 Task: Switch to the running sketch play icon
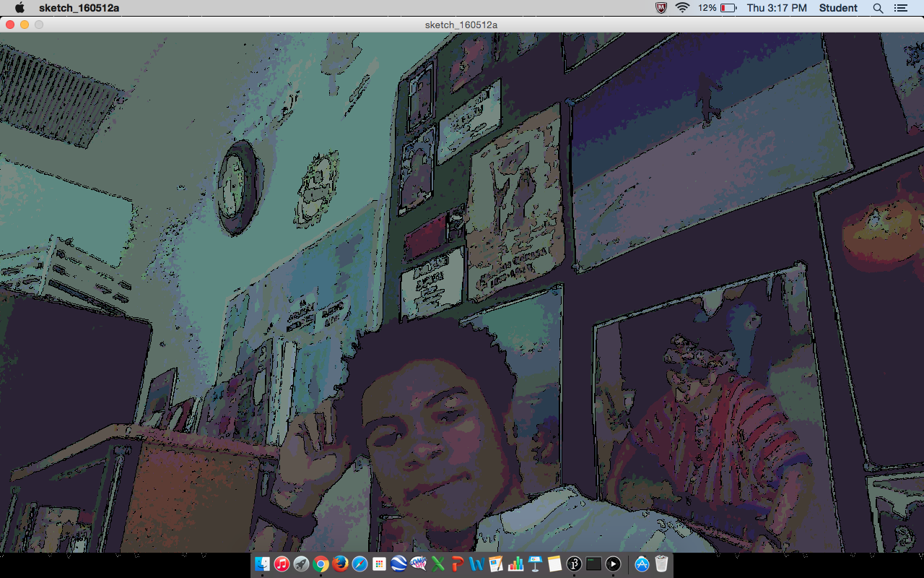614,564
